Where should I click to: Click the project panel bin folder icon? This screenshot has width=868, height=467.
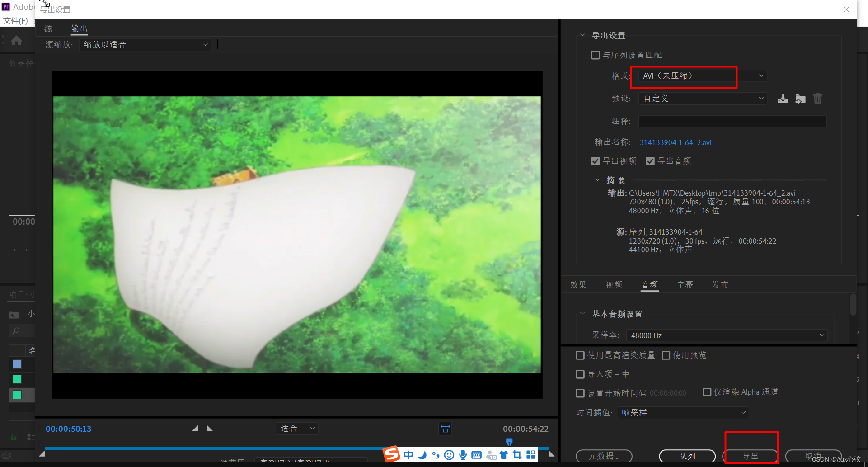[x=14, y=315]
